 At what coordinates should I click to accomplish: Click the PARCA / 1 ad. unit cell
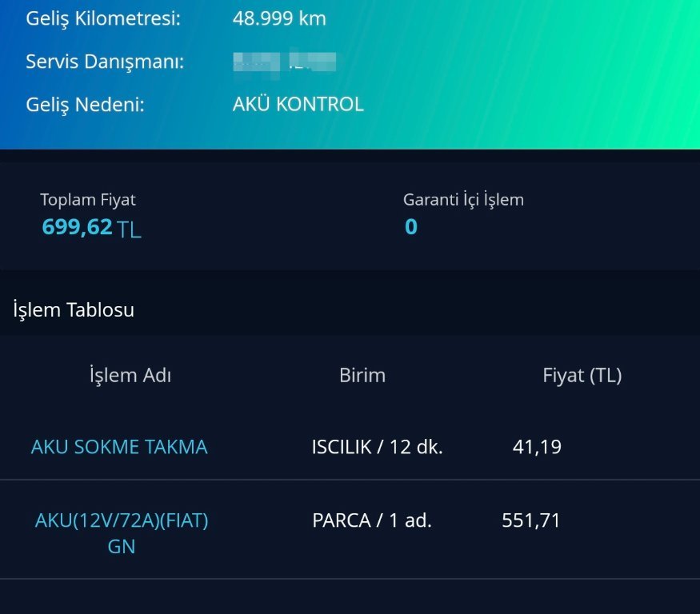[x=372, y=520]
